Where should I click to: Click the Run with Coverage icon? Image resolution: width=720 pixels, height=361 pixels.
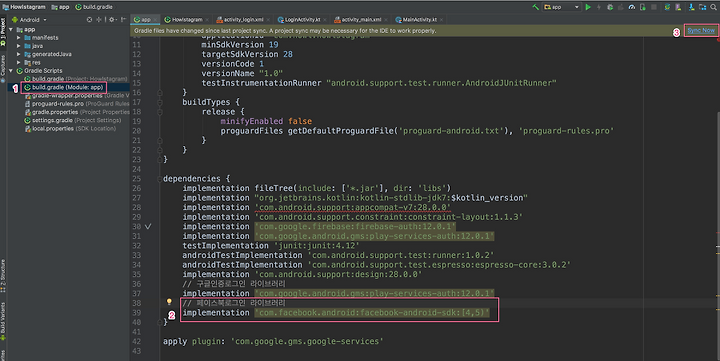click(621, 7)
